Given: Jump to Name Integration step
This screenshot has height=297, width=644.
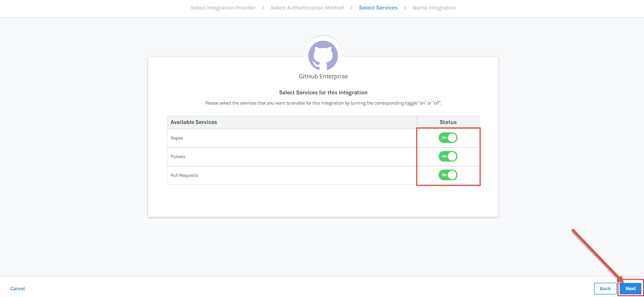Looking at the screenshot, I should (x=434, y=8).
